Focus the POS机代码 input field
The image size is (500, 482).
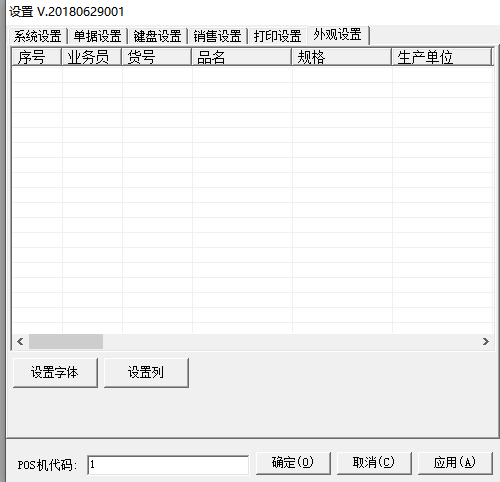(x=168, y=465)
